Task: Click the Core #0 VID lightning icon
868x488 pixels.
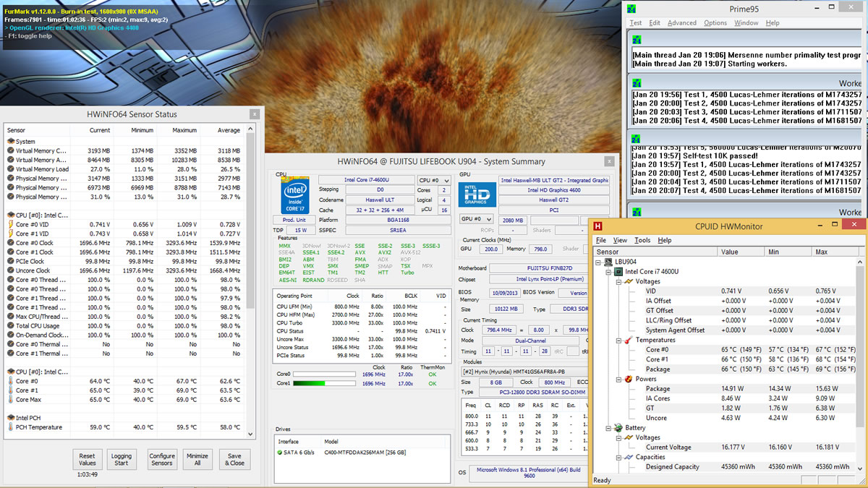Action: pos(10,225)
